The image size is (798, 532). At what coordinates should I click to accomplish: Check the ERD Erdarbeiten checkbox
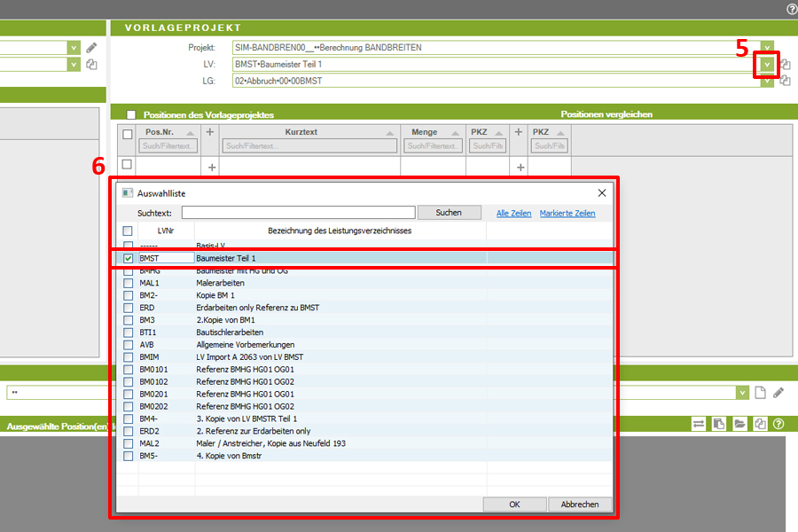pos(129,308)
